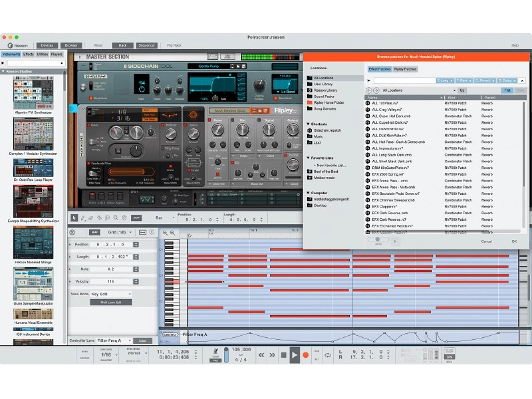Image resolution: width=532 pixels, height=399 pixels.
Task: Open the View Mode Key Edit dropdown
Action: [111, 294]
